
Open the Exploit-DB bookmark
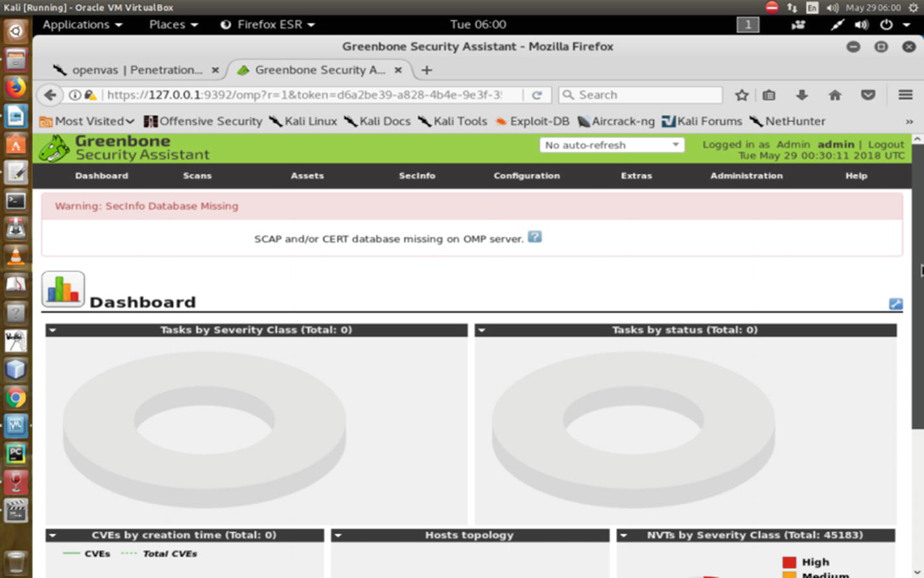(532, 121)
